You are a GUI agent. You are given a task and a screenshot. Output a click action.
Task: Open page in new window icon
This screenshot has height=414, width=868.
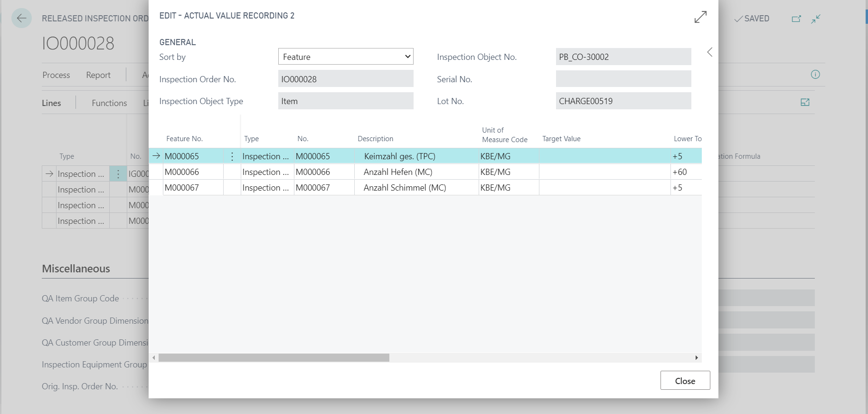click(x=796, y=19)
